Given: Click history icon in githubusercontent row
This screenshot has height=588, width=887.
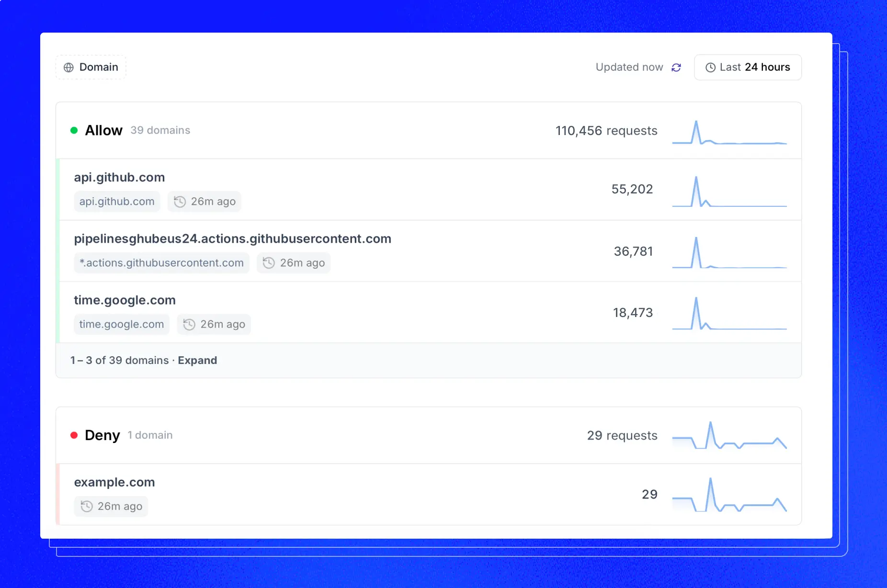Looking at the screenshot, I should tap(269, 263).
